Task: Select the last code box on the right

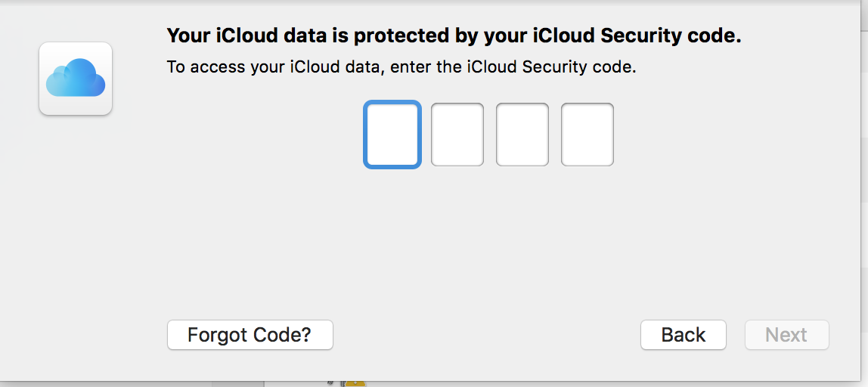Action: 587,135
